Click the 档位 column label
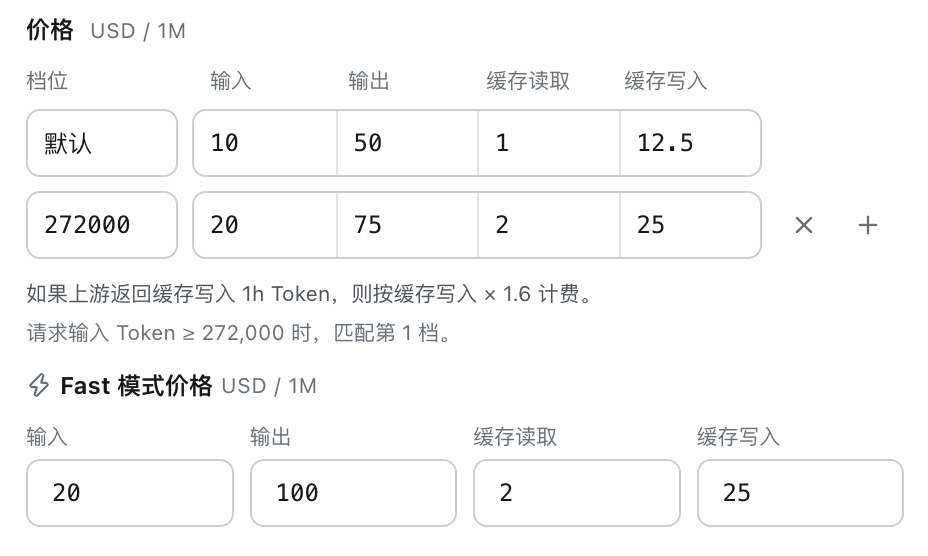 47,81
